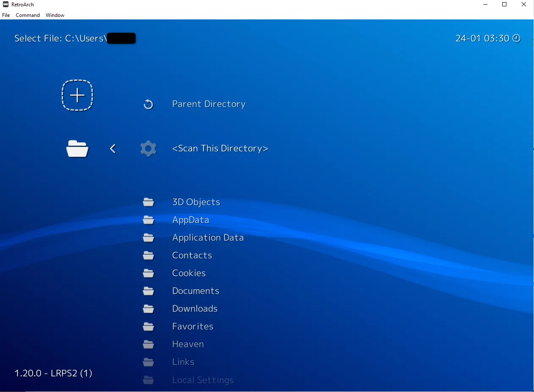Open the Application Data folder entry
Viewport: 534px width, 392px height.
coord(208,238)
